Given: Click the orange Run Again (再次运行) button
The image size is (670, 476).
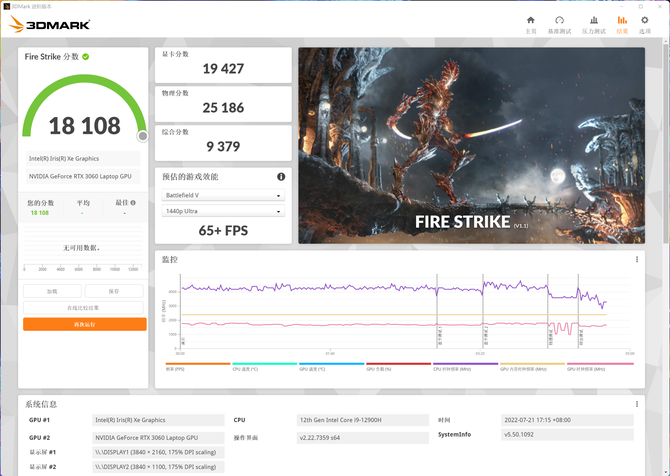Looking at the screenshot, I should click(84, 324).
